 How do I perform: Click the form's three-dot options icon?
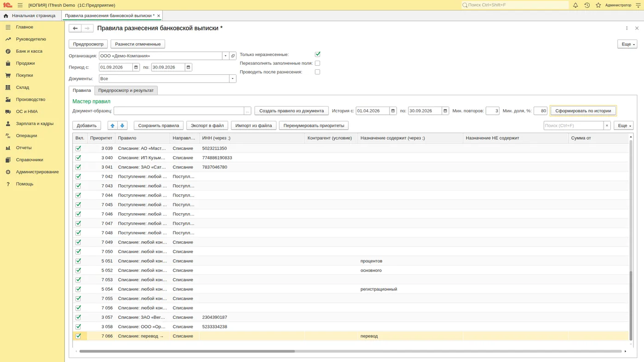click(627, 28)
